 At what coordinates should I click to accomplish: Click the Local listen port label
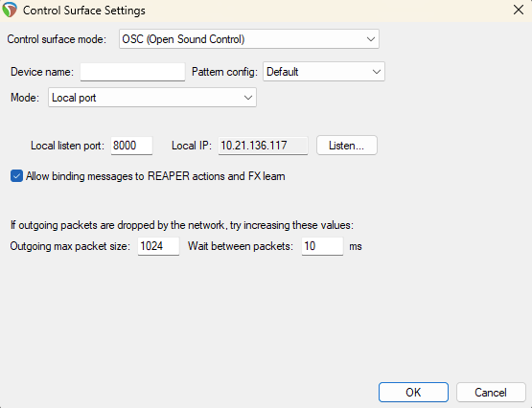67,146
